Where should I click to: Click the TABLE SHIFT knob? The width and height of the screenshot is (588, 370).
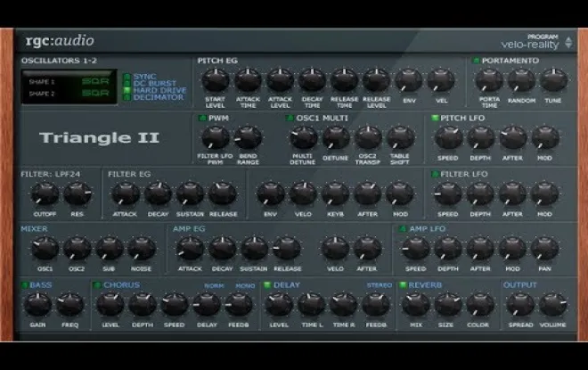[x=400, y=137]
